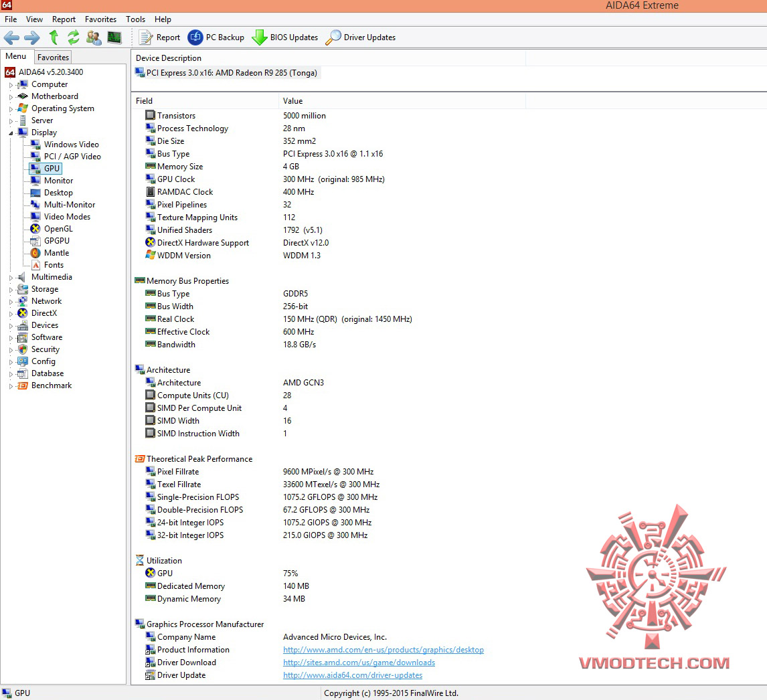Click the green Refresh arrows icon
This screenshot has height=700, width=767.
tap(74, 37)
